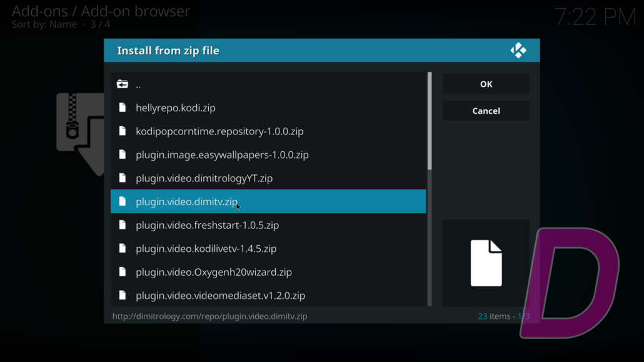Click the Install from zip file title
The width and height of the screenshot is (644, 362).
point(168,51)
